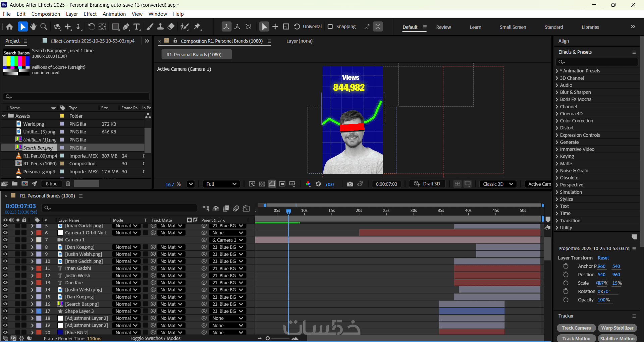Image resolution: width=644 pixels, height=342 pixels.
Task: Switch to the Review workspace
Action: tap(443, 27)
